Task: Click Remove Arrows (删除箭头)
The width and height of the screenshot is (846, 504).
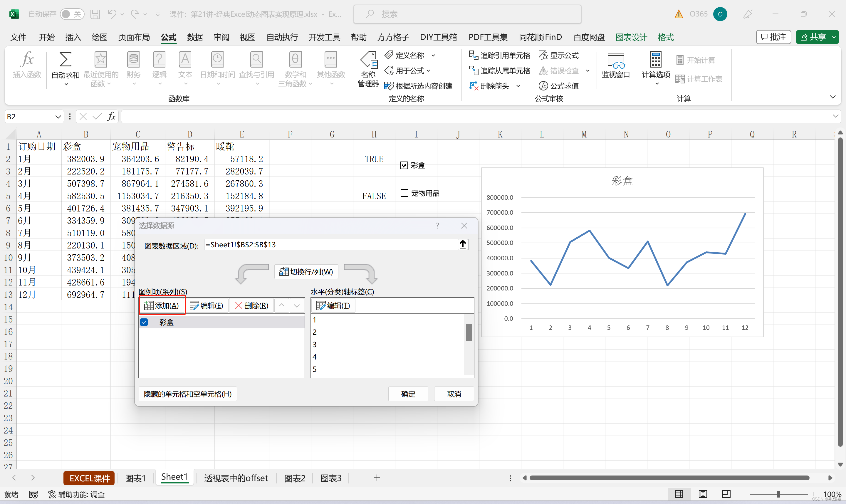Action: [x=489, y=86]
